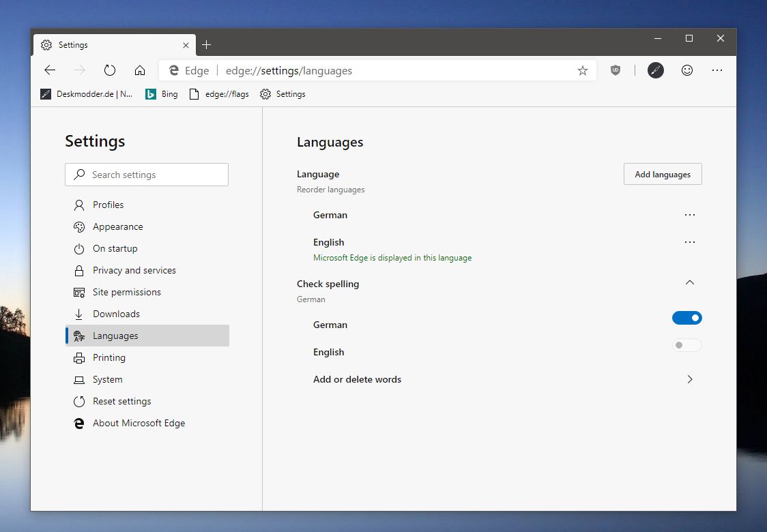Viewport: 767px width, 532px height.
Task: Collapse the Check spelling section
Action: [690, 282]
